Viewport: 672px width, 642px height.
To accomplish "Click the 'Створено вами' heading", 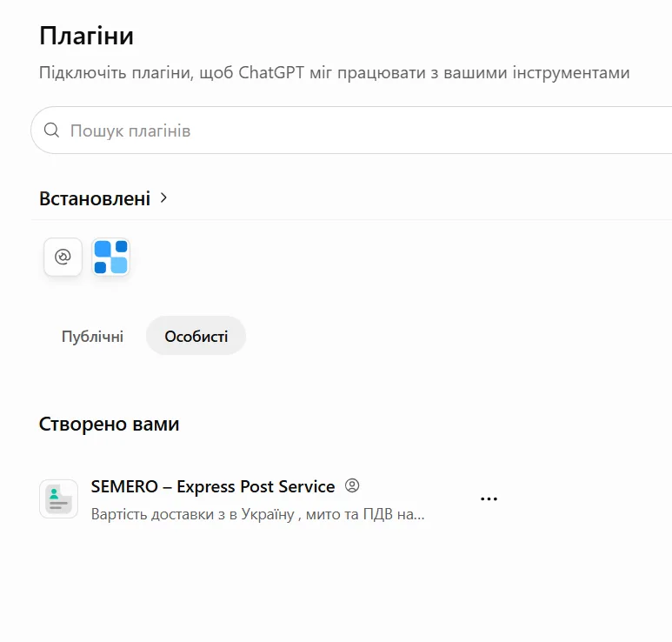I will click(x=109, y=425).
